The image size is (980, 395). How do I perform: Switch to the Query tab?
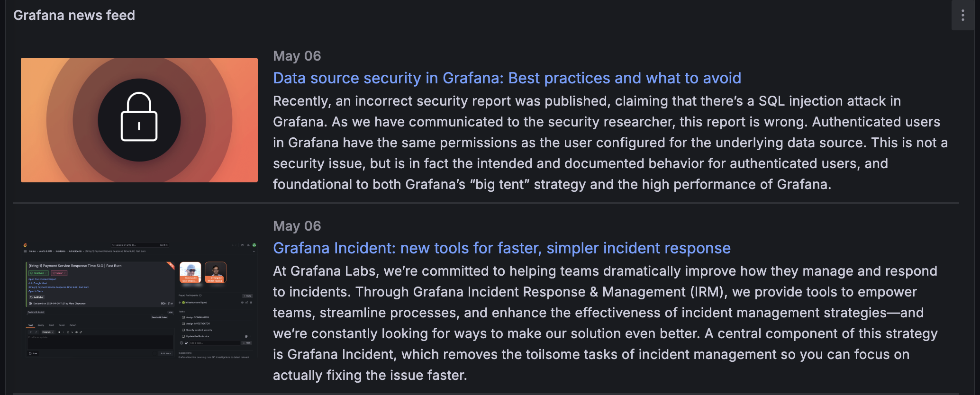[41, 325]
